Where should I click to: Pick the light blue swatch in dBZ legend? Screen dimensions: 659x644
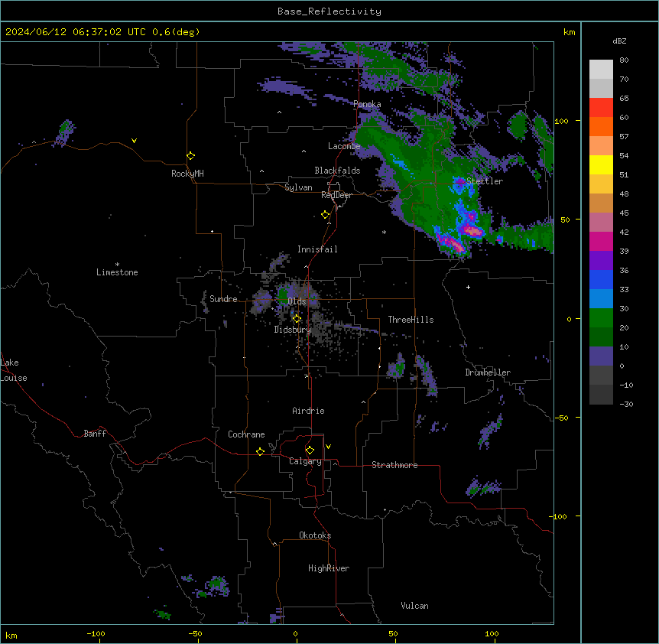coord(601,298)
